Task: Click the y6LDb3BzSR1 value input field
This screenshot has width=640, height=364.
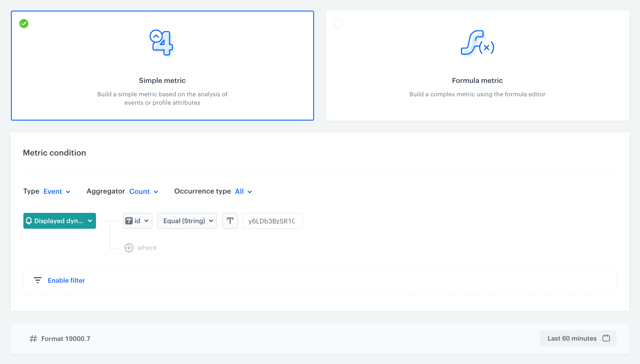Action: [x=272, y=221]
